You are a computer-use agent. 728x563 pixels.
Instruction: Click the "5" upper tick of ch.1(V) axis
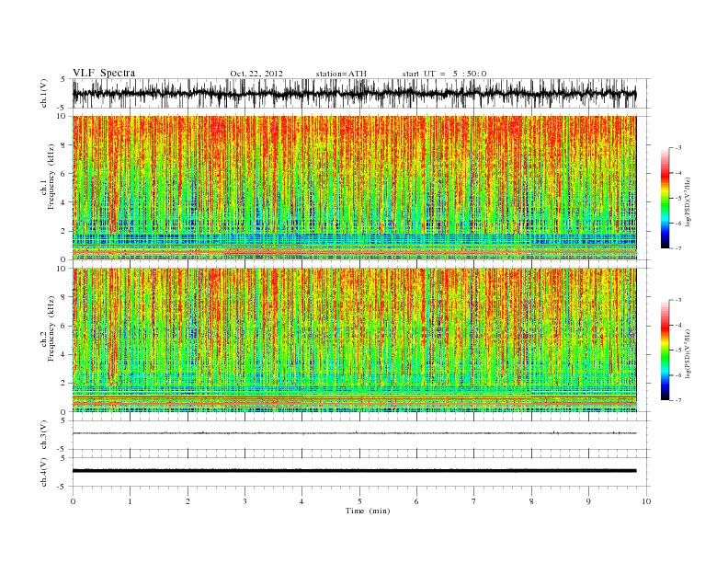click(x=63, y=79)
